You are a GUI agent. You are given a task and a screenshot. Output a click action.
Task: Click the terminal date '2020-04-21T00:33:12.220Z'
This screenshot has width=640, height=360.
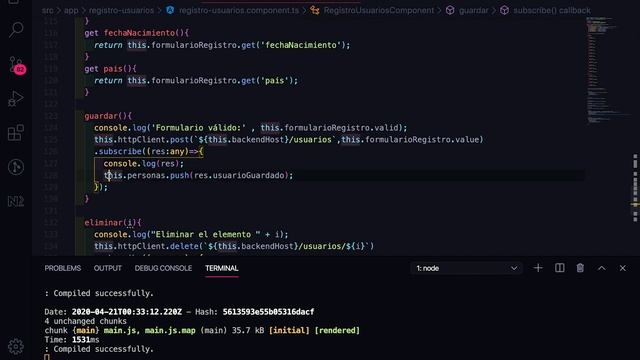tap(127, 312)
